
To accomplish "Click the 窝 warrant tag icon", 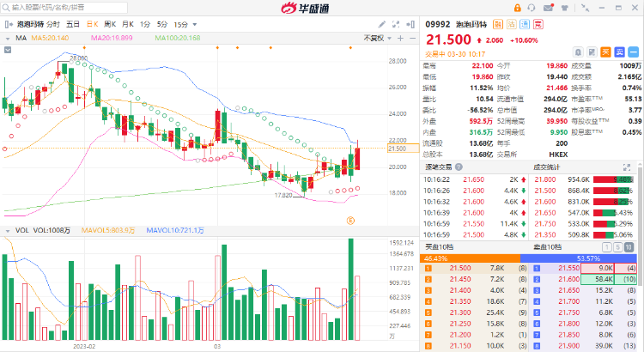I will click(538, 24).
